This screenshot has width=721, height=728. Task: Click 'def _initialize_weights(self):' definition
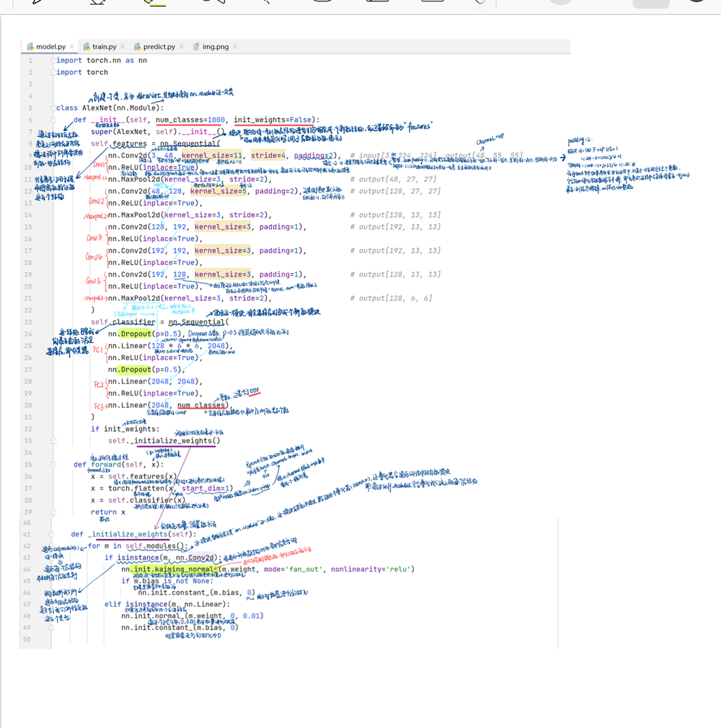tap(134, 535)
